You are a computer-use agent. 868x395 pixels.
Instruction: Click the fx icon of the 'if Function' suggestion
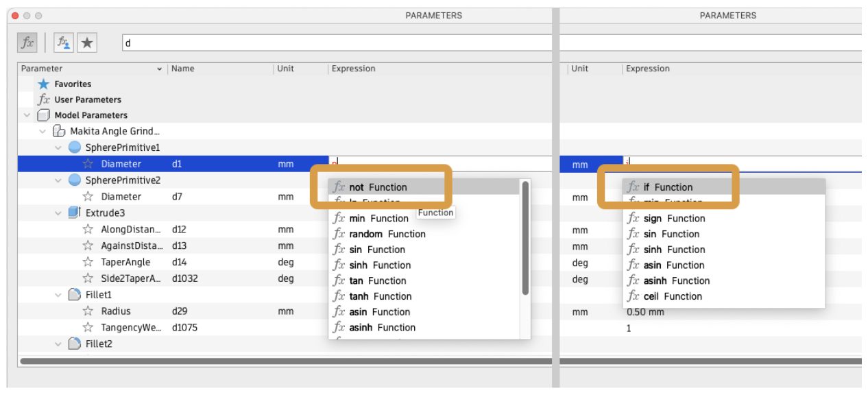(634, 187)
